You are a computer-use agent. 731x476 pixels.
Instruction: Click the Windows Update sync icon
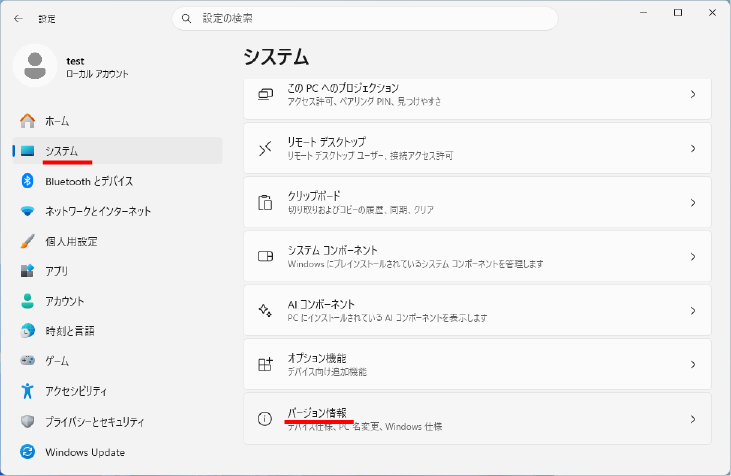(28, 452)
